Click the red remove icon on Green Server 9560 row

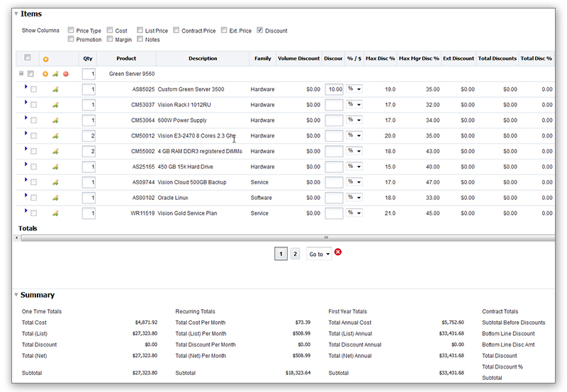point(66,74)
